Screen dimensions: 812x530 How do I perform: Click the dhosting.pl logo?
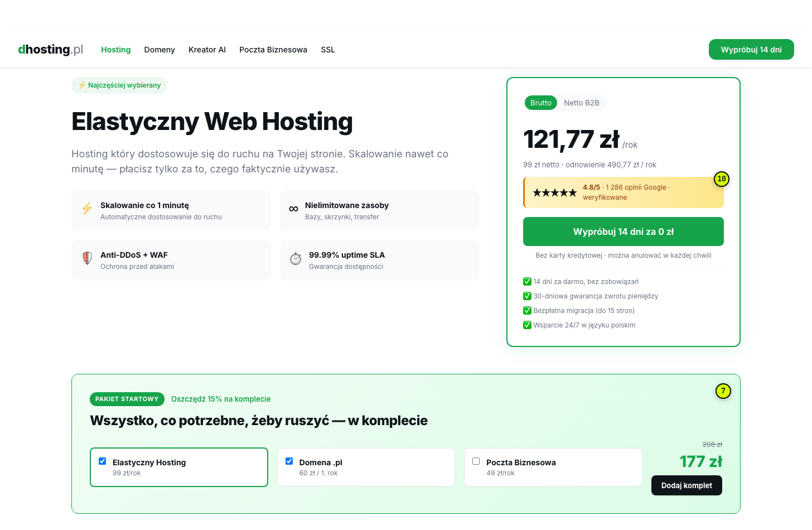pos(51,50)
